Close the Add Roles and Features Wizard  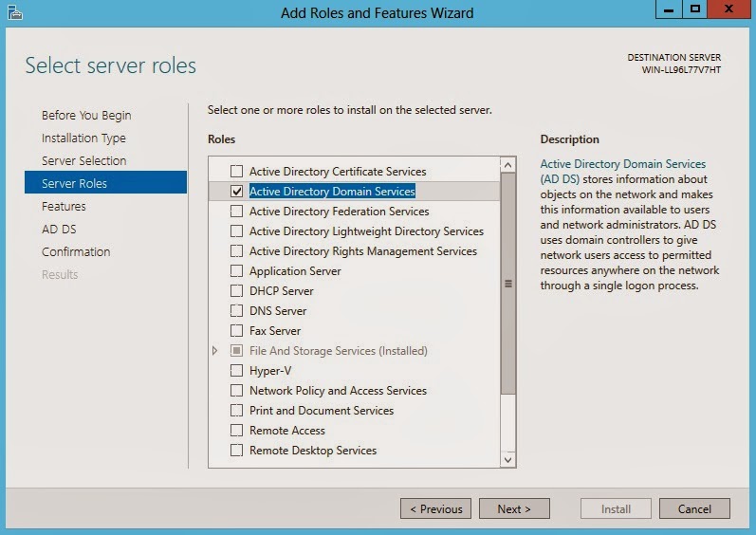(728, 9)
